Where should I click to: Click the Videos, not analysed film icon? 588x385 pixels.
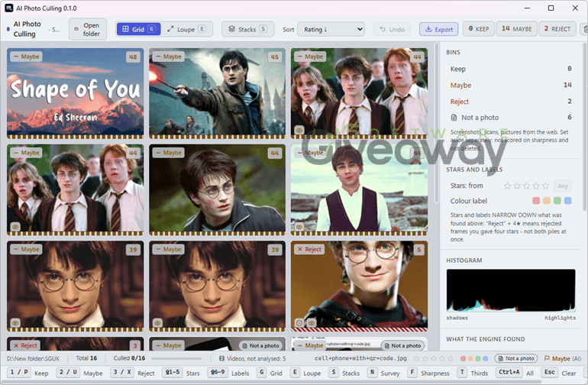221,359
